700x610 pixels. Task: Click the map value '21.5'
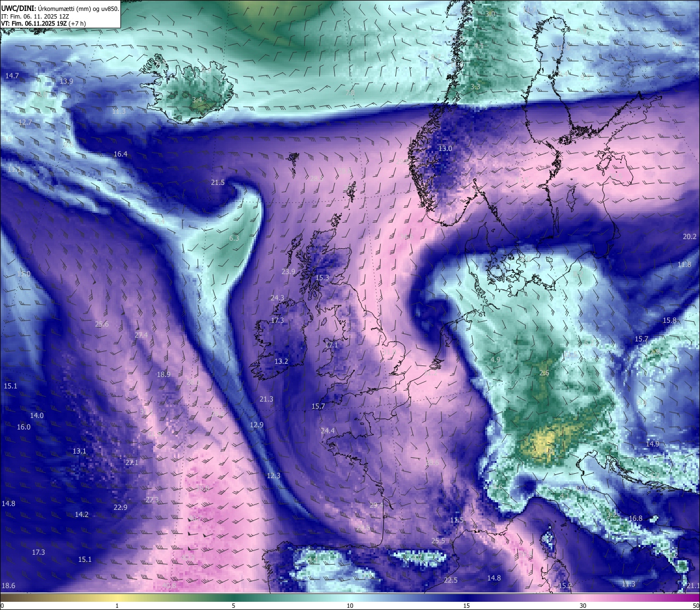coord(218,182)
